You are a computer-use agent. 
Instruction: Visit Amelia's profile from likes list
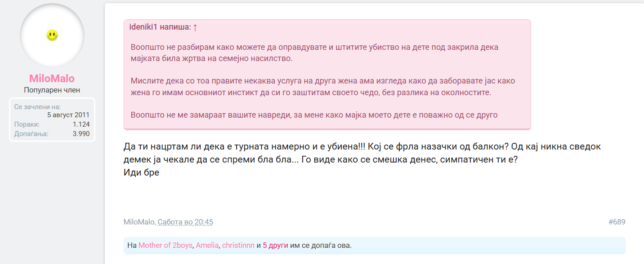pos(207,246)
